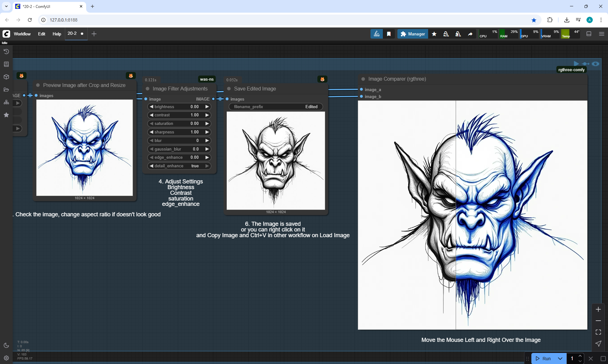Click the fit view icon on canvas
Image resolution: width=608 pixels, height=364 pixels.
[x=598, y=332]
